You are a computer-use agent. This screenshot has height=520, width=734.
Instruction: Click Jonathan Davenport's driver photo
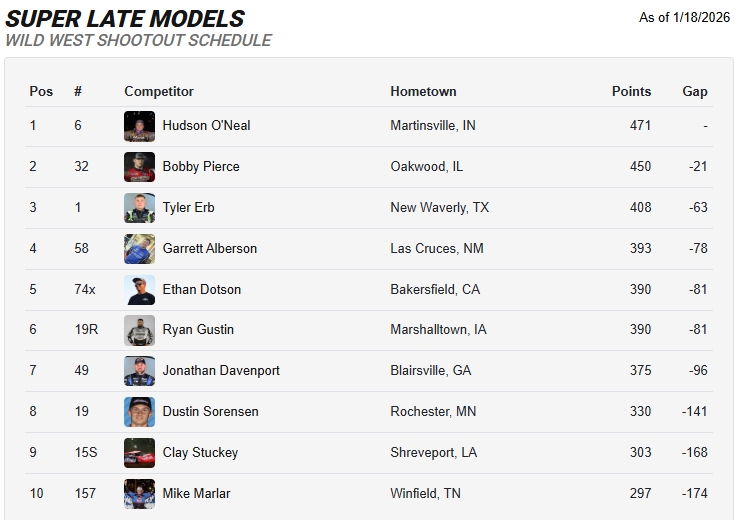[139, 371]
